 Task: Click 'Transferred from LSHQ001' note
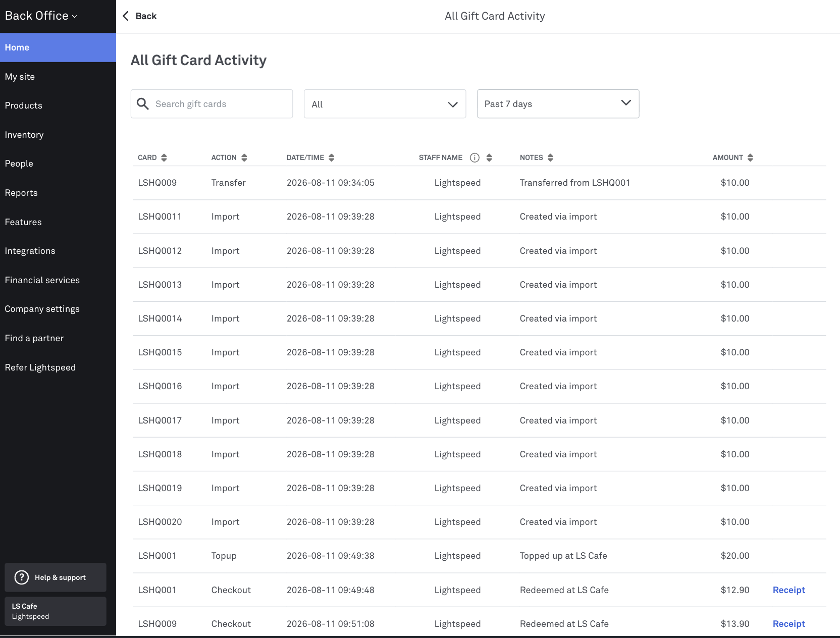click(x=575, y=183)
